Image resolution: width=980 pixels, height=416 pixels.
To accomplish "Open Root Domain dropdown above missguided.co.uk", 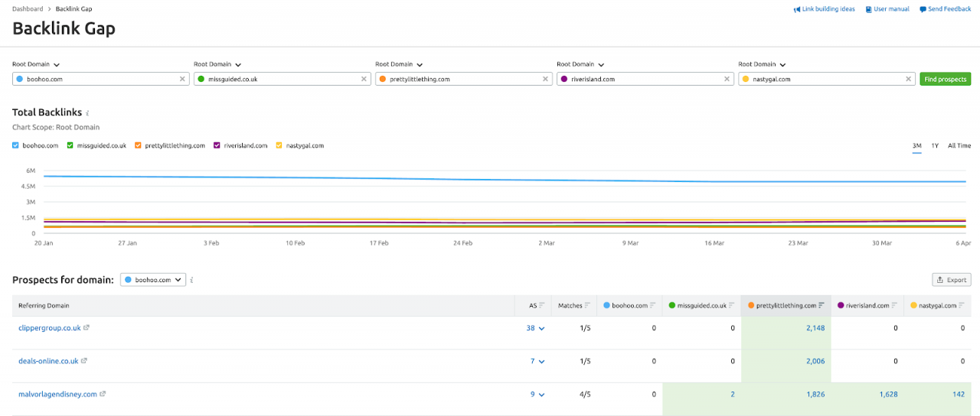I will [x=217, y=64].
